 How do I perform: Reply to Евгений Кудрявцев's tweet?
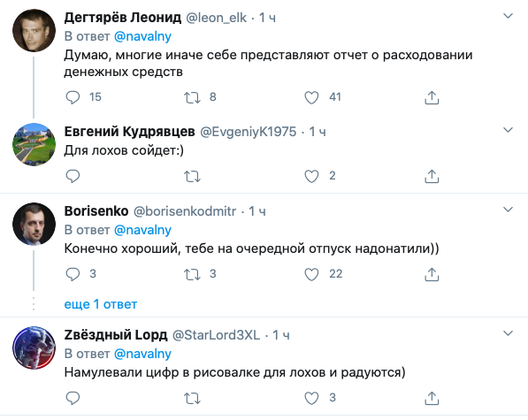tap(73, 176)
